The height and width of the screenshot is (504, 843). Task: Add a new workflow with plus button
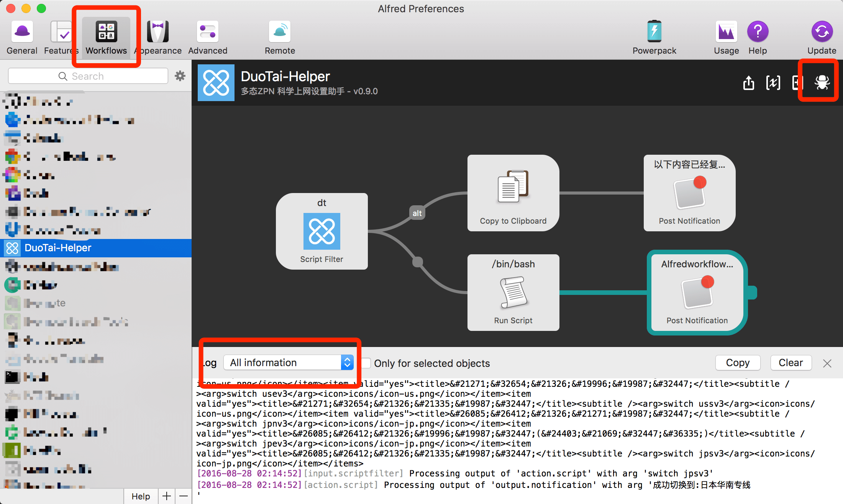166,496
